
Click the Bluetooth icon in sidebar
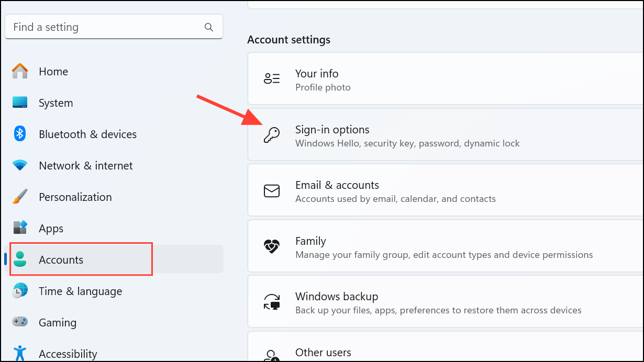point(20,134)
